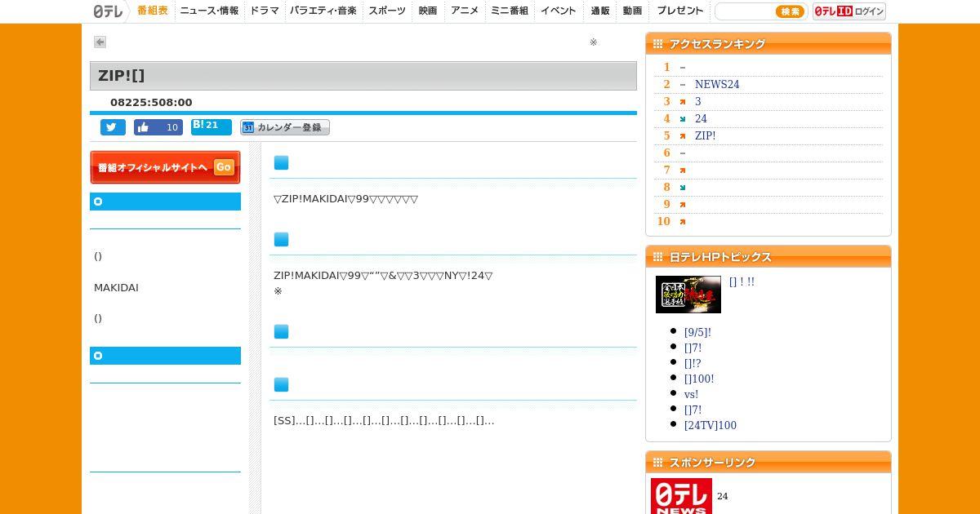Click the rank 5 up-trend arrow icon
Image resolution: width=980 pixels, height=514 pixels.
click(683, 136)
